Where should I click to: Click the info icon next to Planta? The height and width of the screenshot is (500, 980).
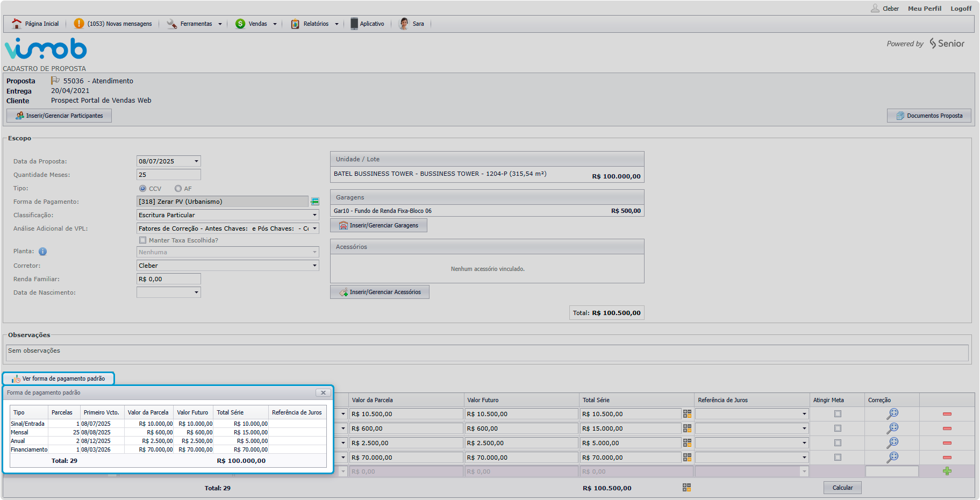43,252
